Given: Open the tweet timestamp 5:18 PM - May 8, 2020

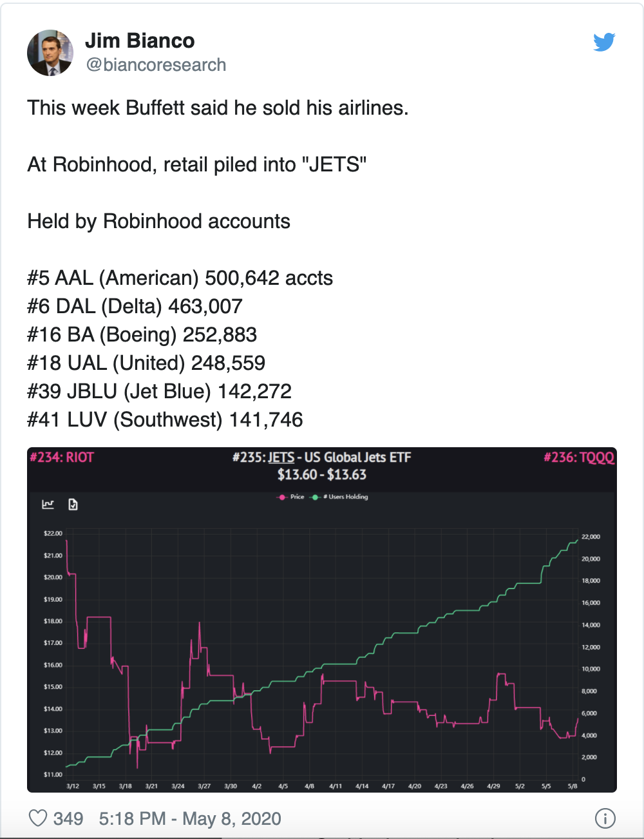Looking at the screenshot, I should 190,818.
